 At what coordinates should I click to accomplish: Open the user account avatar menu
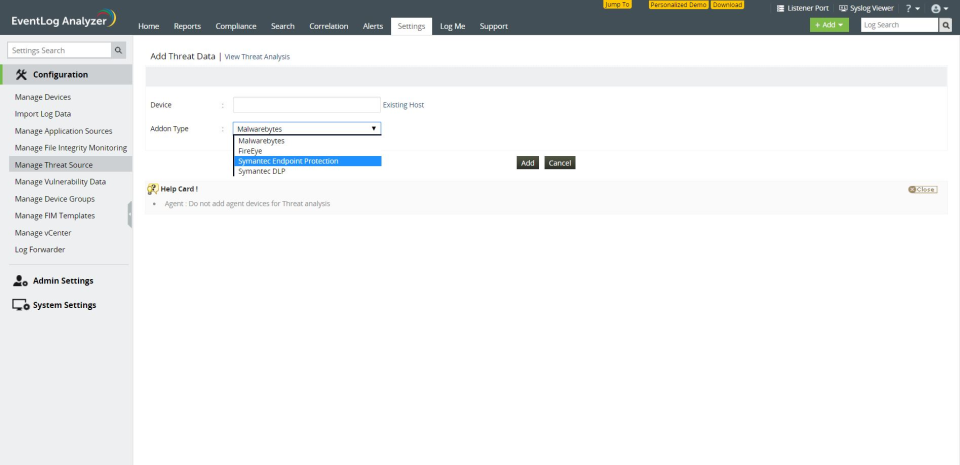point(939,9)
